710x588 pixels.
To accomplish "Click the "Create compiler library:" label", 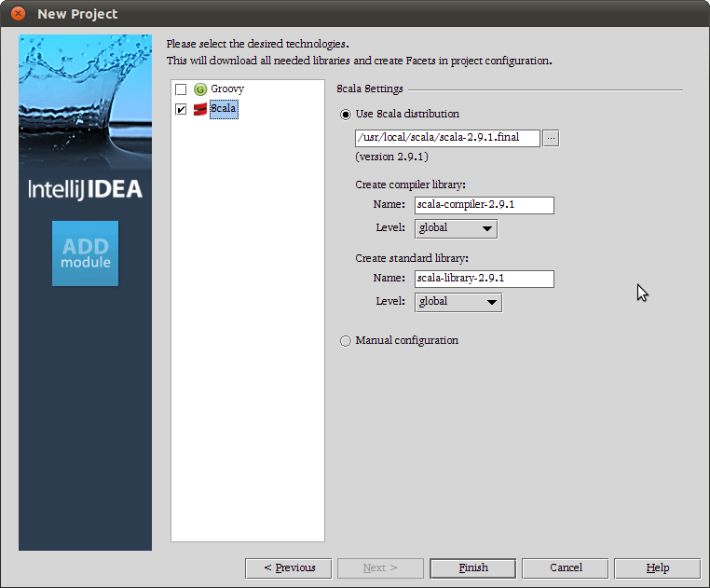I will tap(410, 185).
